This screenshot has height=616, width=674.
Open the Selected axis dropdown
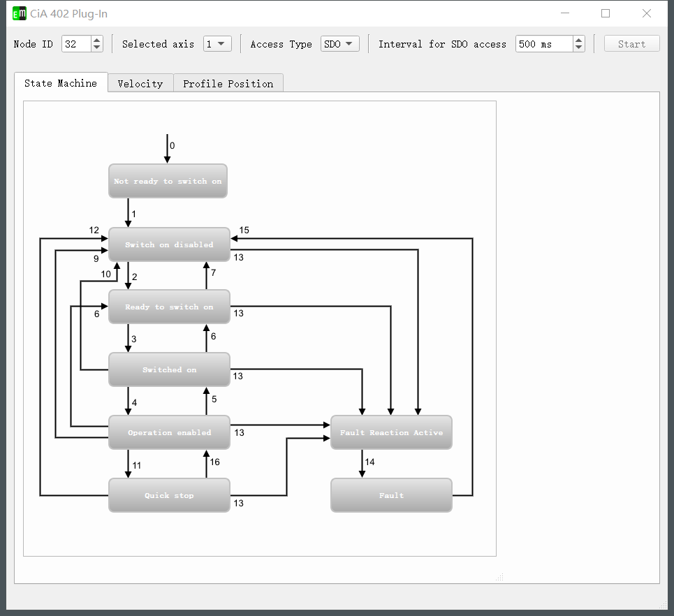click(217, 44)
